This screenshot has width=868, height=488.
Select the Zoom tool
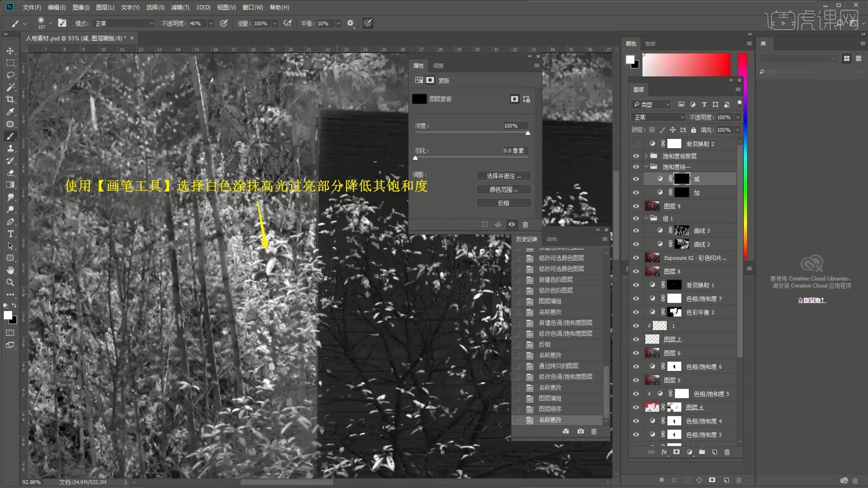10,282
